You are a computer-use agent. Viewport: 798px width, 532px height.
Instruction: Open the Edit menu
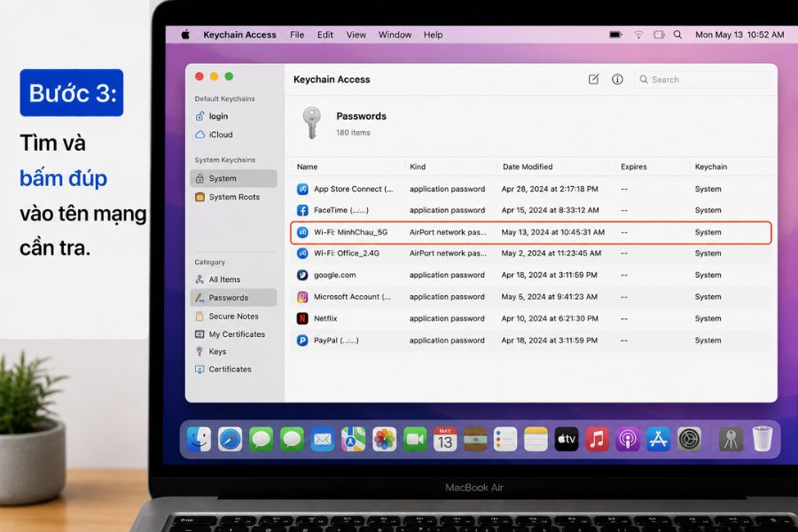coord(325,35)
